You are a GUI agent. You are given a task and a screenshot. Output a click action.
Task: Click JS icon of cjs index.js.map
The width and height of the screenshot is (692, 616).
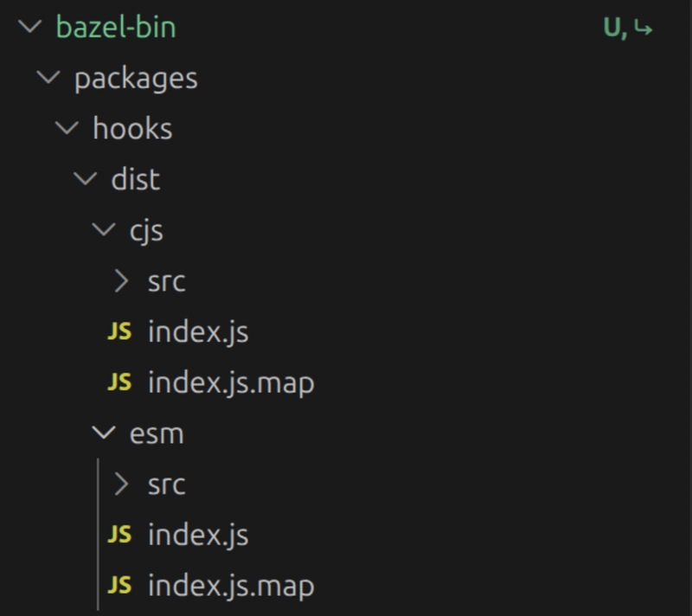coord(119,382)
